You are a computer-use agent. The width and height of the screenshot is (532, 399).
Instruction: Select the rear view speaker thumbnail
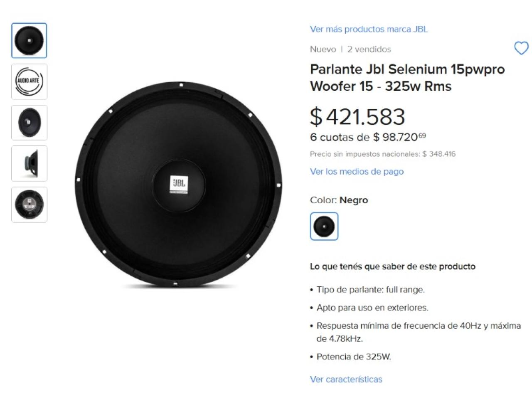(x=29, y=204)
